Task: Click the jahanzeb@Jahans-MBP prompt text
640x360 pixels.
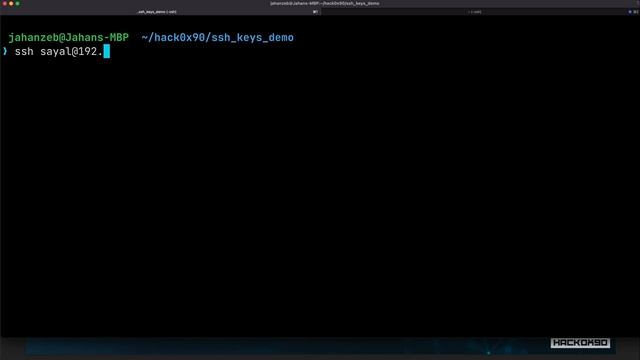Action: click(69, 38)
